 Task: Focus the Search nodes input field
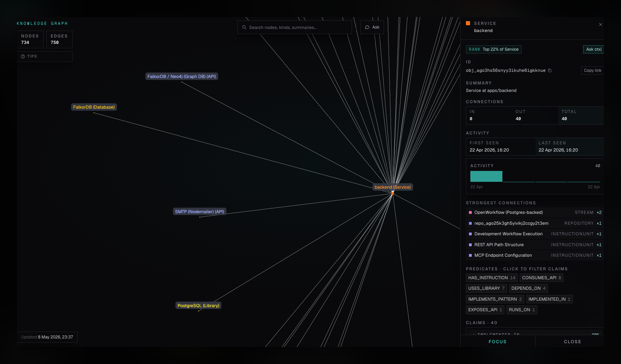click(294, 27)
